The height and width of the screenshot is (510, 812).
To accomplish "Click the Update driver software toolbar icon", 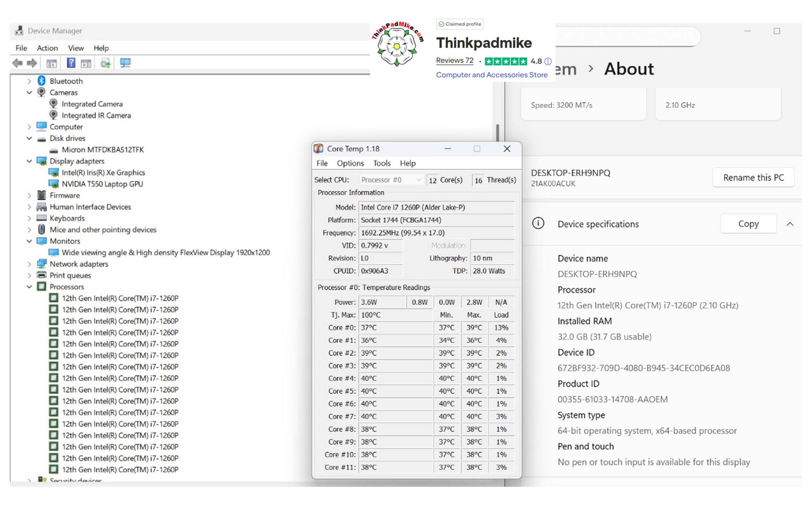I will (x=106, y=63).
